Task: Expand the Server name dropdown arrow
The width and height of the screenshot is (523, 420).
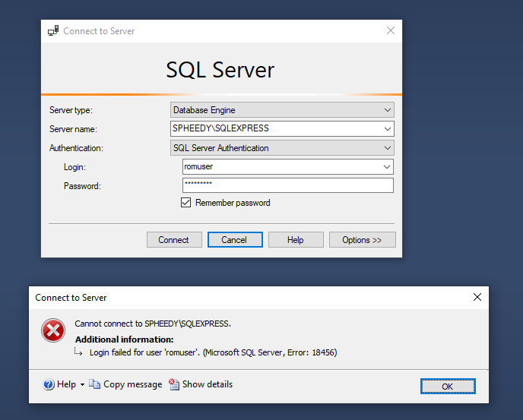Action: [x=387, y=129]
